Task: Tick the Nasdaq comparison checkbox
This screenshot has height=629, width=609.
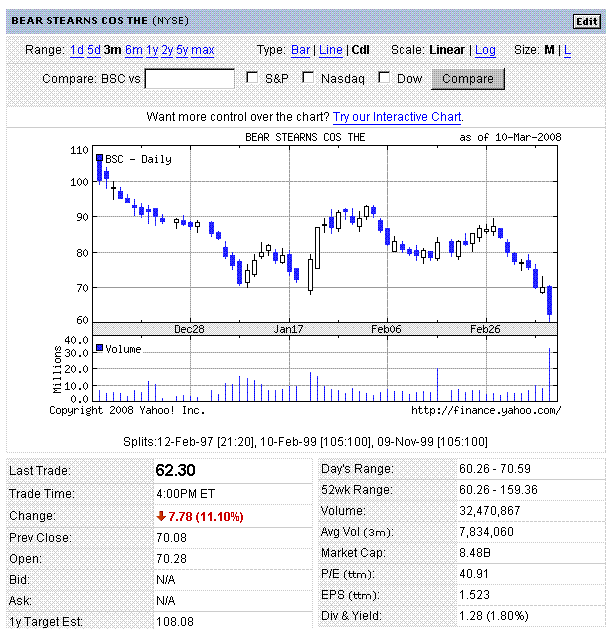Action: click(308, 78)
